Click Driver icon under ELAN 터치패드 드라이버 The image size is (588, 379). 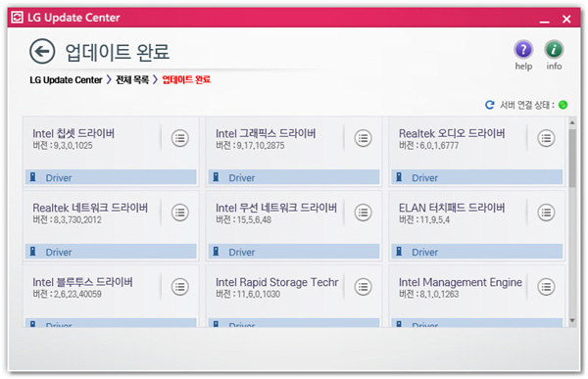[x=399, y=251]
